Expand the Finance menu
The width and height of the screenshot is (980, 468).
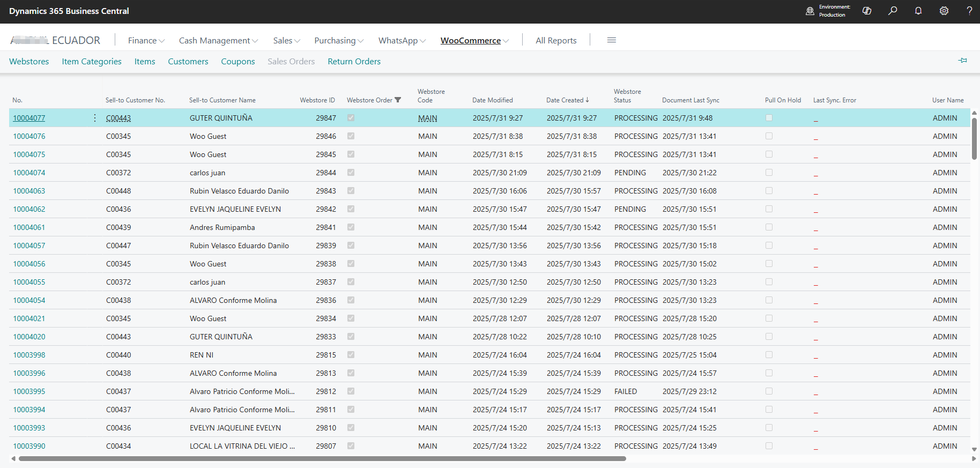click(x=146, y=41)
